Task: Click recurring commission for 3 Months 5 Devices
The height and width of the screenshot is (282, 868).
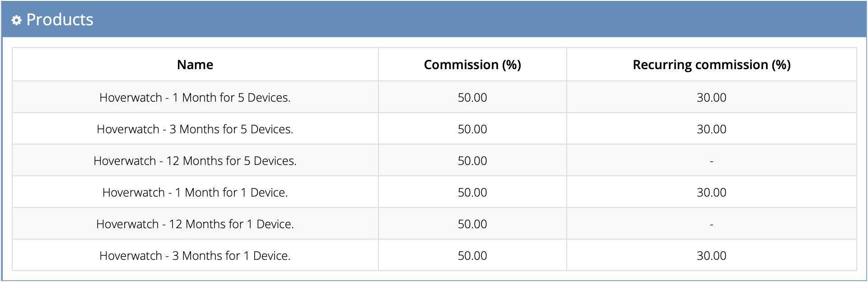Action: pos(711,129)
